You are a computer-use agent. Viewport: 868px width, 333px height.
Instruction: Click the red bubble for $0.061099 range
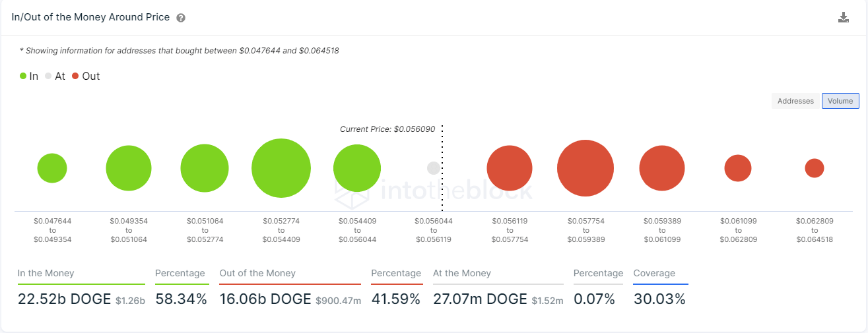pyautogui.click(x=738, y=168)
